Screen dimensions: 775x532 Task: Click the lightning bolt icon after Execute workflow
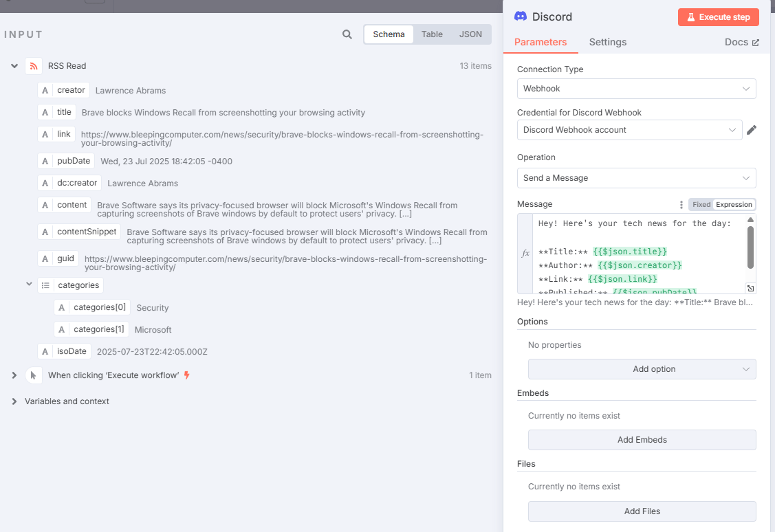pyautogui.click(x=187, y=375)
